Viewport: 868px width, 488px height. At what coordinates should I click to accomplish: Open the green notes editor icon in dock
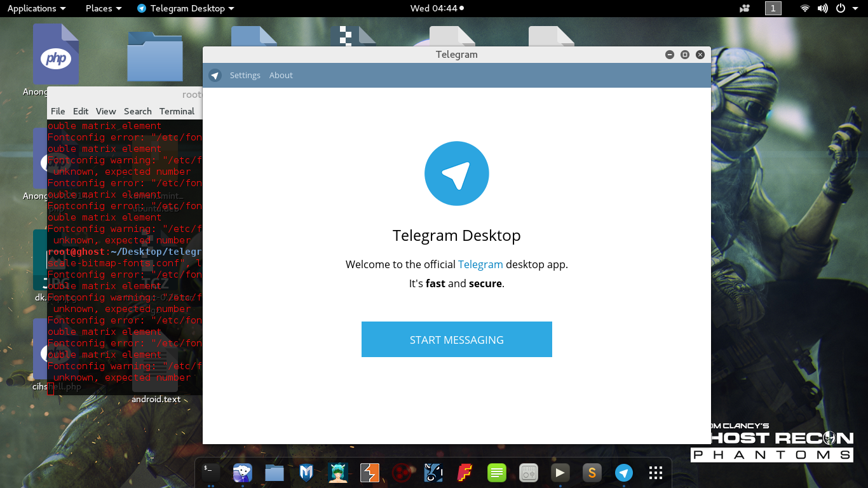pos(497,472)
